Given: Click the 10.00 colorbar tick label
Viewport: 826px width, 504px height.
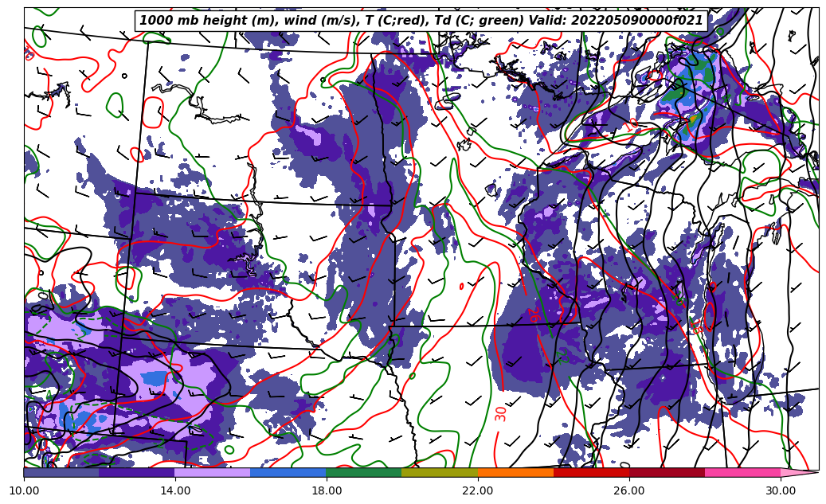Looking at the screenshot, I should coord(24,490).
